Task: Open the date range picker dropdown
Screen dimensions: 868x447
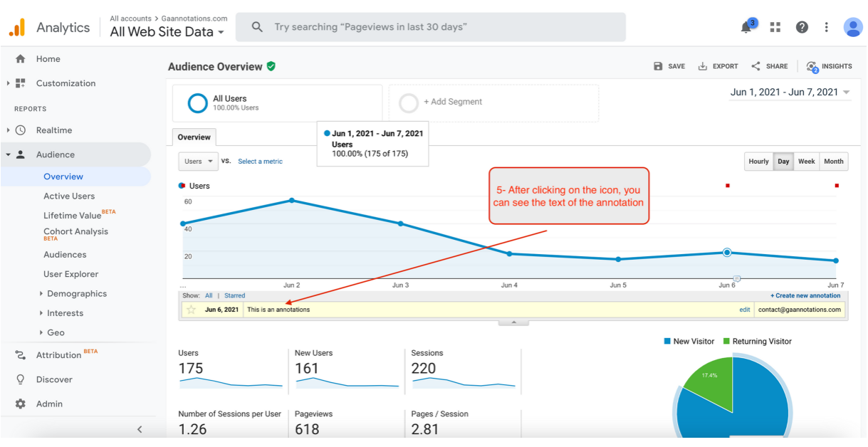Action: click(790, 92)
